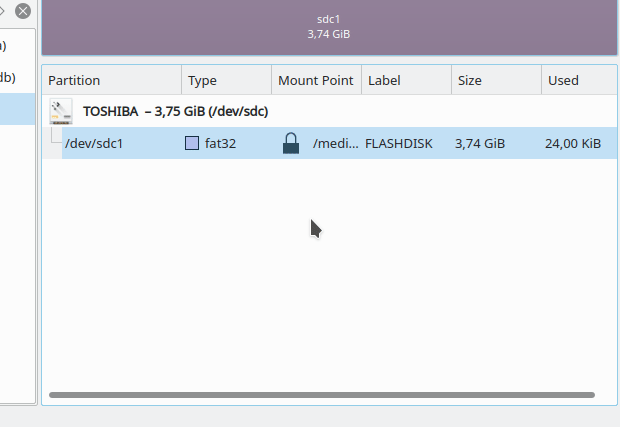Click the /medi... mount point cell
620x427 pixels.
pos(335,144)
